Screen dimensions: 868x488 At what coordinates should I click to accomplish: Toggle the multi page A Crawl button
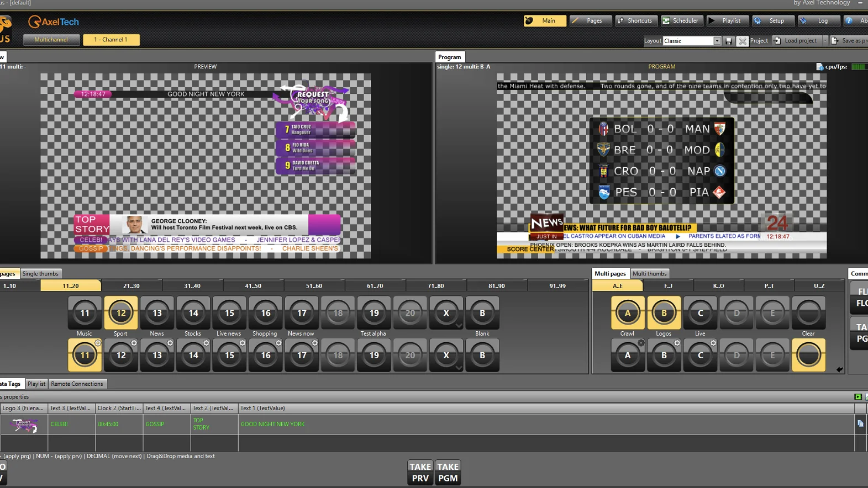coord(627,313)
